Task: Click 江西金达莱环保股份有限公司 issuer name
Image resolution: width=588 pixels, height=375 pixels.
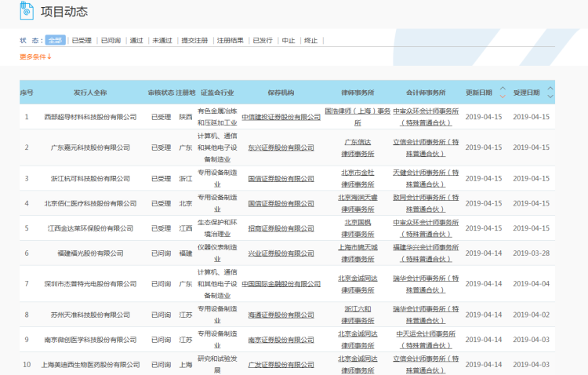Action: click(x=90, y=228)
